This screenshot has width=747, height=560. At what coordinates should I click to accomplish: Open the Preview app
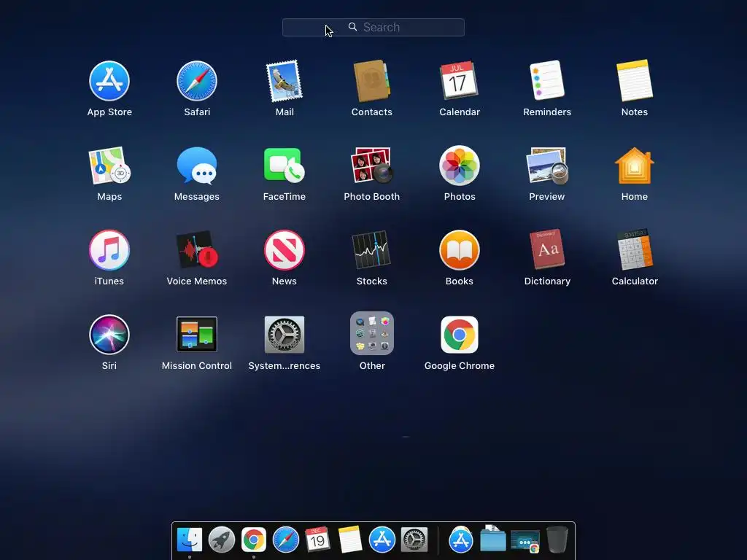click(x=547, y=166)
